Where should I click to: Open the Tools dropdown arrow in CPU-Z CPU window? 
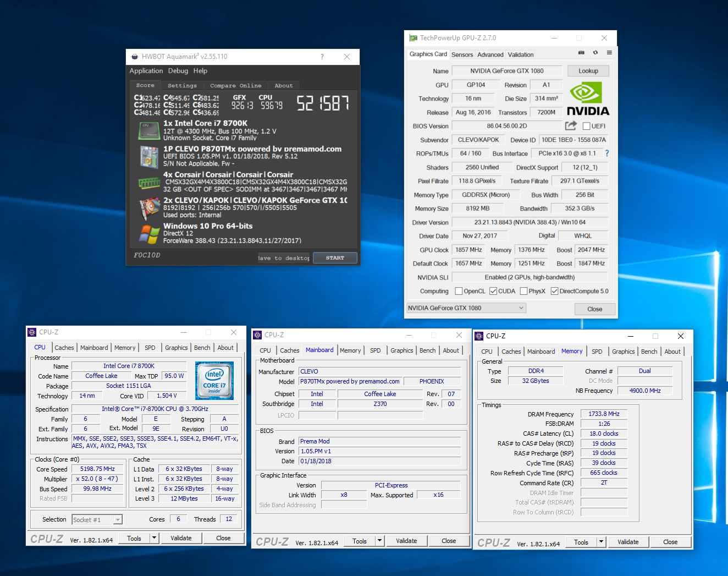(x=154, y=538)
